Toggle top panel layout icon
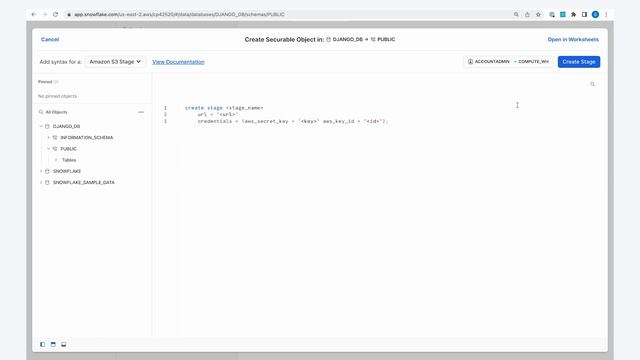This screenshot has width=640, height=360. click(x=53, y=344)
